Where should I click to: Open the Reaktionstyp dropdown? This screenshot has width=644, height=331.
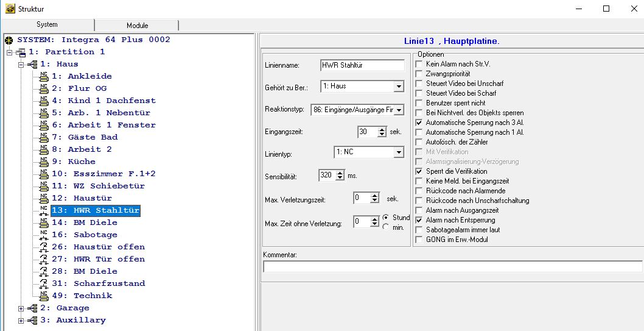coord(399,110)
